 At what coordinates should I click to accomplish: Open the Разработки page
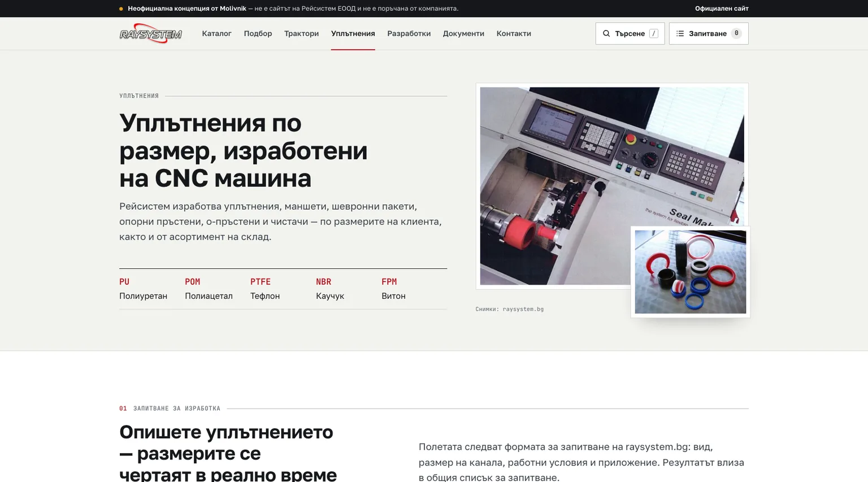[409, 33]
